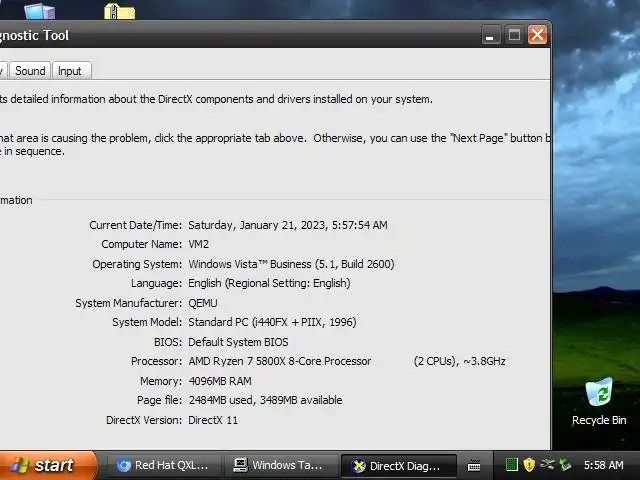Screen dimensions: 640x480
Task: Switch to the Sound tab
Action: 30,71
